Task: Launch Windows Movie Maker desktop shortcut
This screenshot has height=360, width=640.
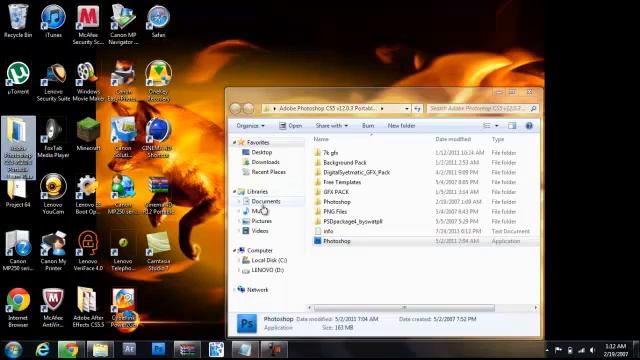Action: coord(88,81)
